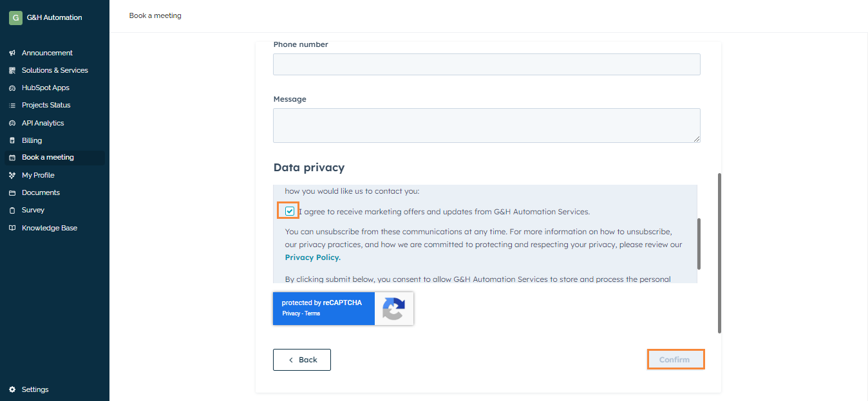Image resolution: width=868 pixels, height=401 pixels.
Task: Click the Data privacy text scrollbar
Action: [698, 243]
